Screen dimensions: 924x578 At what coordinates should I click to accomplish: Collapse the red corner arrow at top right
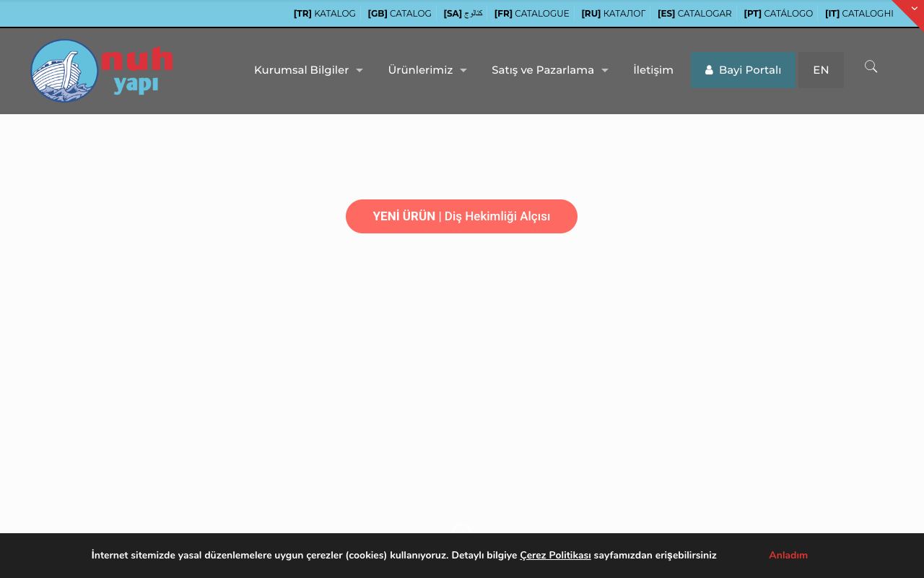914,9
